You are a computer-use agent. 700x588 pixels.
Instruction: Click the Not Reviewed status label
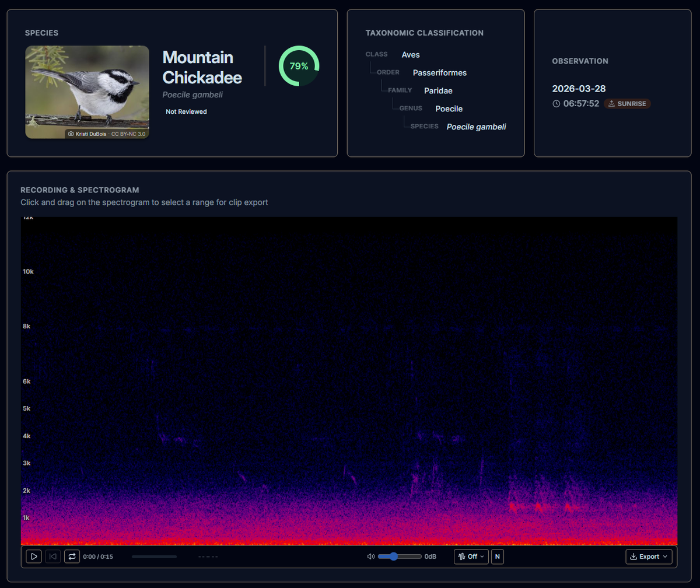click(186, 111)
